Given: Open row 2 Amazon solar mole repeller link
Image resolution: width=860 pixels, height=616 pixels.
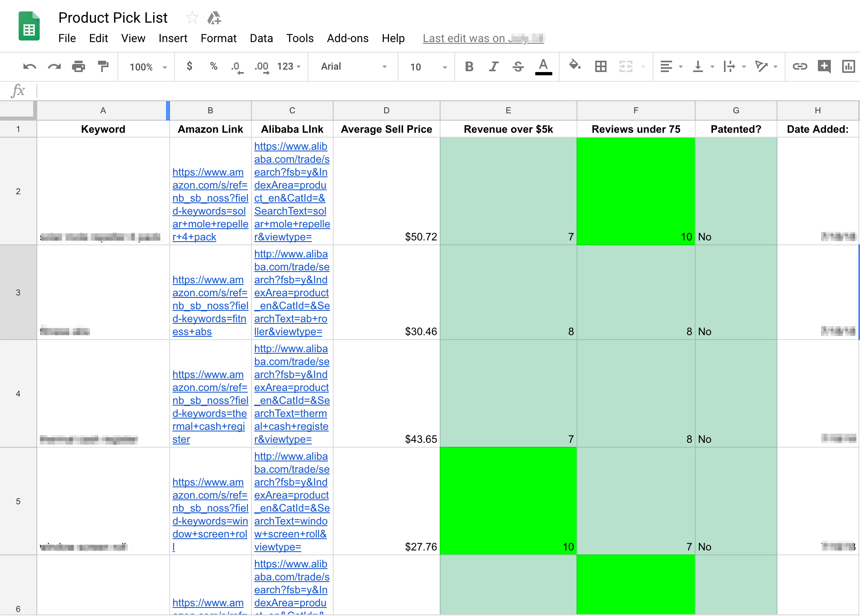Looking at the screenshot, I should pos(210,204).
